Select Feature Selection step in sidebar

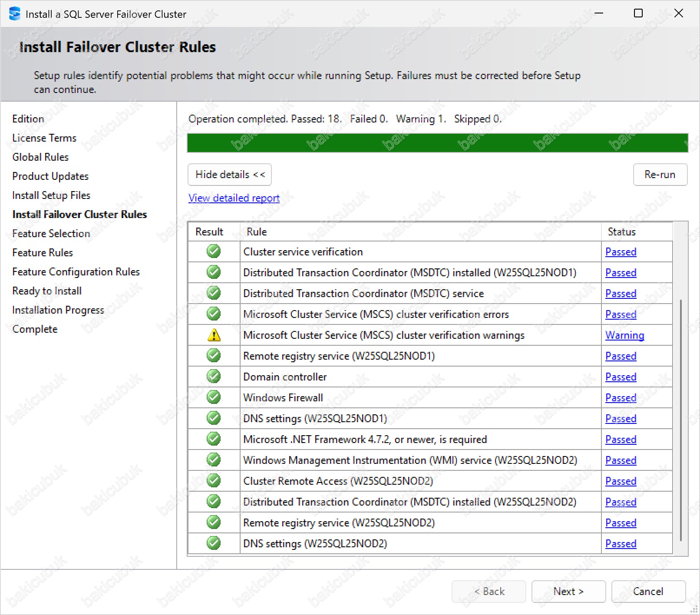click(x=51, y=234)
